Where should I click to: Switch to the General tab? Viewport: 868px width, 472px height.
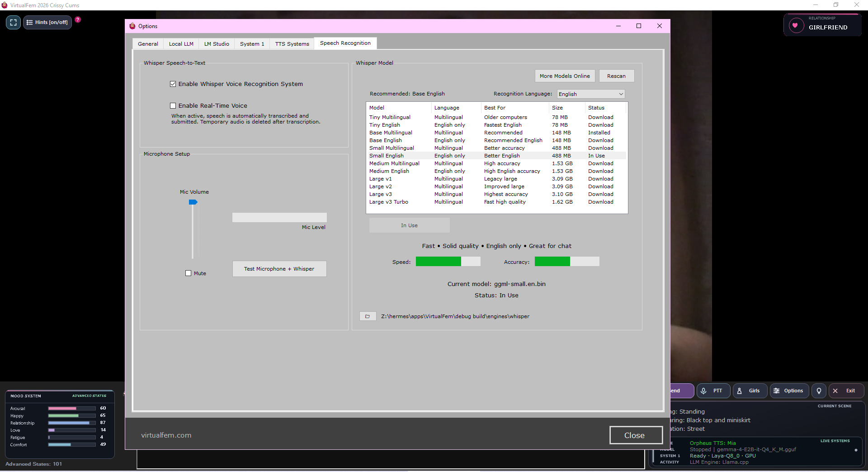click(148, 44)
